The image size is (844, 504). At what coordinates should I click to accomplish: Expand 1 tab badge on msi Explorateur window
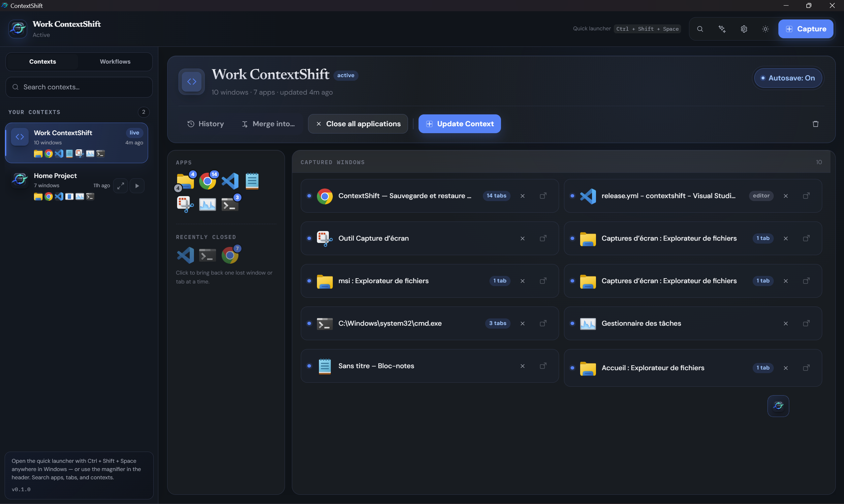pos(500,281)
